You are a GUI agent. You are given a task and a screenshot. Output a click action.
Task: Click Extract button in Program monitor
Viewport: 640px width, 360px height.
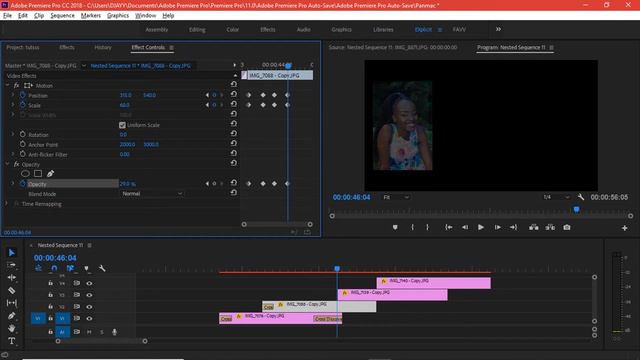(x=550, y=227)
